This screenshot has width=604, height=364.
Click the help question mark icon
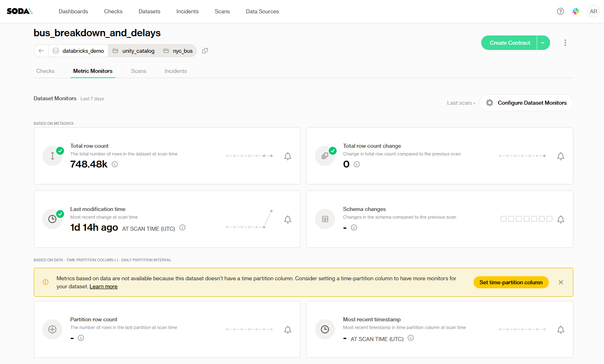560,11
